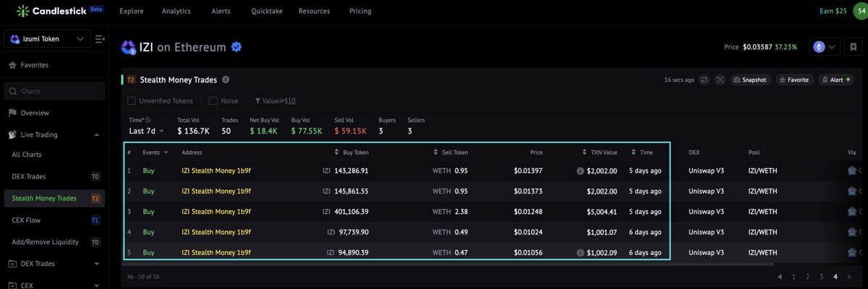Refresh the Stealth Money Trades data
The image size is (868, 289).
click(705, 79)
